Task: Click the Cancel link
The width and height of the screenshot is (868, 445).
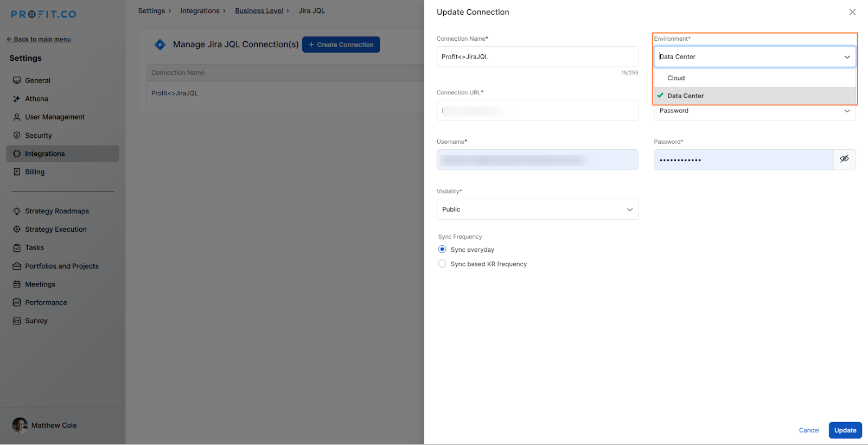Action: (x=809, y=430)
